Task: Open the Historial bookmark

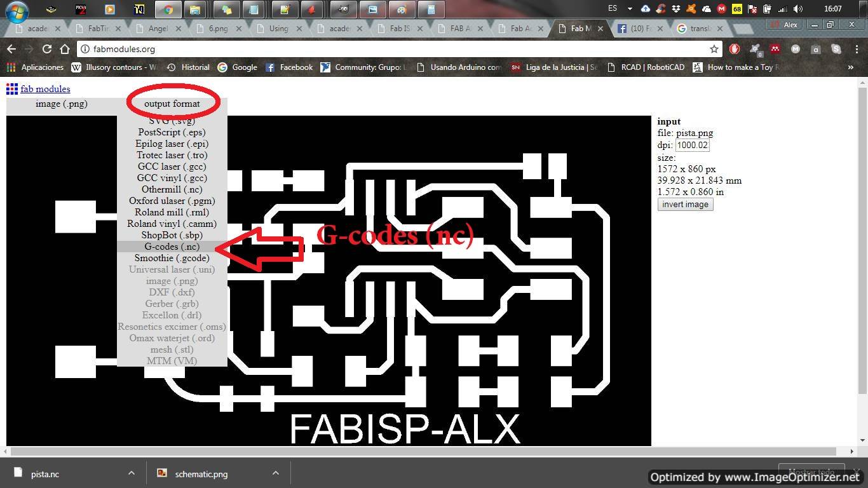Action: (188, 67)
